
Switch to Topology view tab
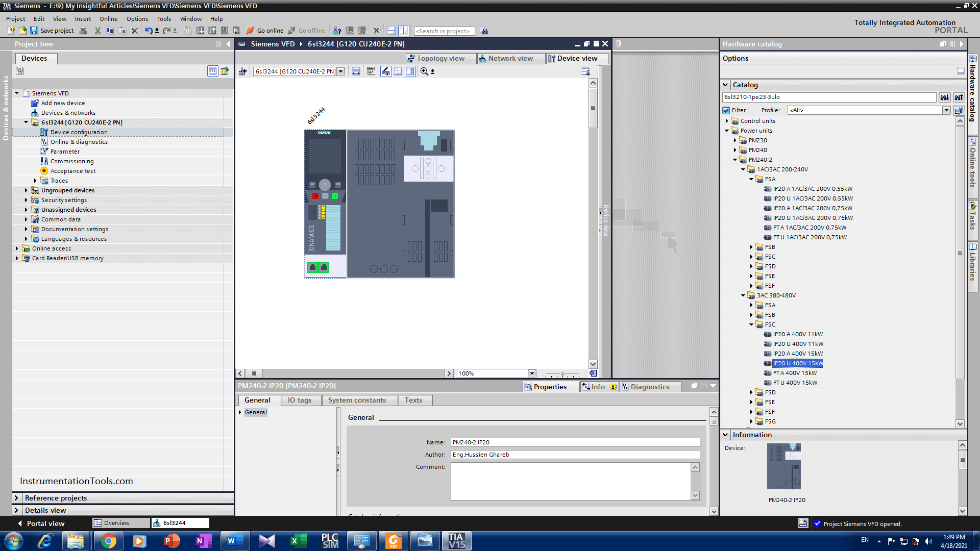pos(440,58)
